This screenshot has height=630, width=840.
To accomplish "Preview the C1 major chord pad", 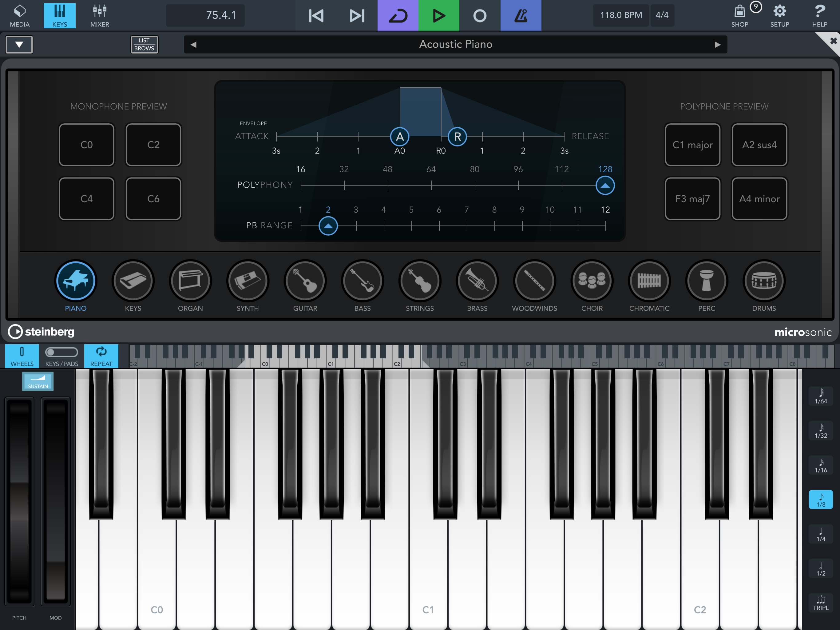I will [692, 145].
